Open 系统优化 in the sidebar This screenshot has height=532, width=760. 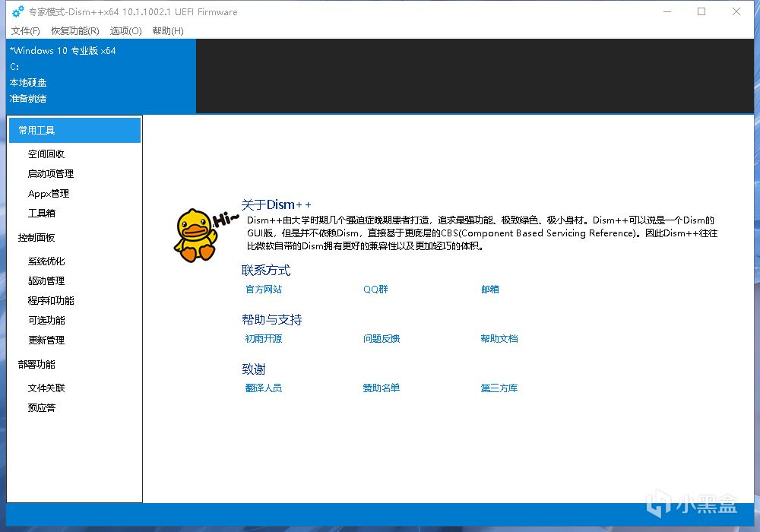(46, 261)
